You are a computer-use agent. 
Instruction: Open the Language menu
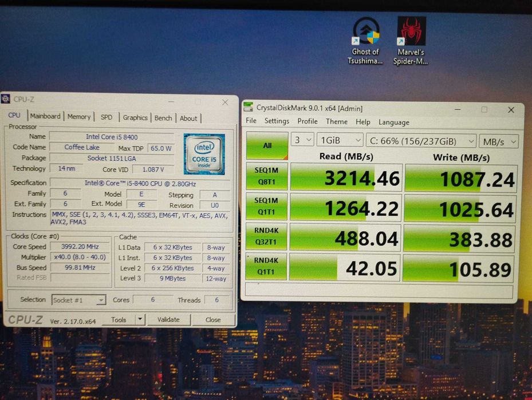point(394,122)
